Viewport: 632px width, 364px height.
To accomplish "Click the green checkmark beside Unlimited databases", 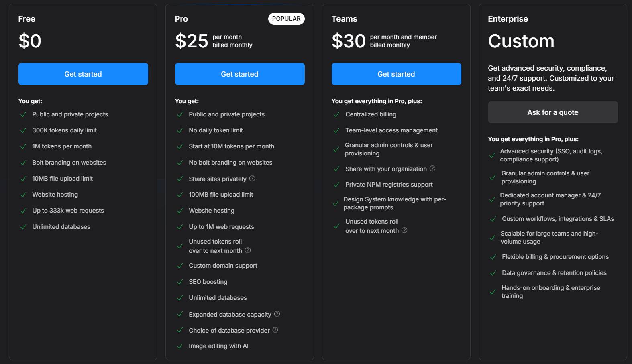I will point(22,226).
